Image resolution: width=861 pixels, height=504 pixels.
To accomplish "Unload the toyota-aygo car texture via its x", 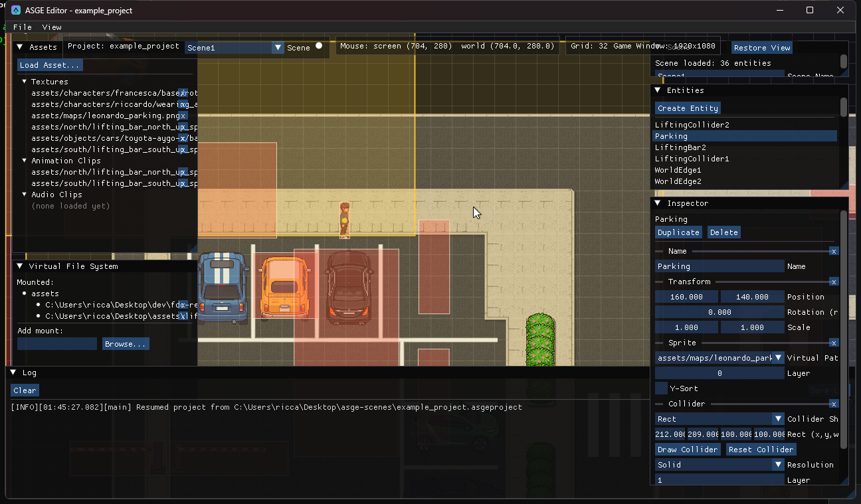I will tap(183, 138).
